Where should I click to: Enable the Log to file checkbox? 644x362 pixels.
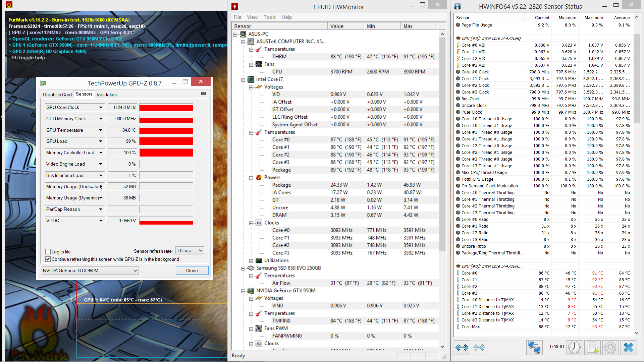point(48,252)
